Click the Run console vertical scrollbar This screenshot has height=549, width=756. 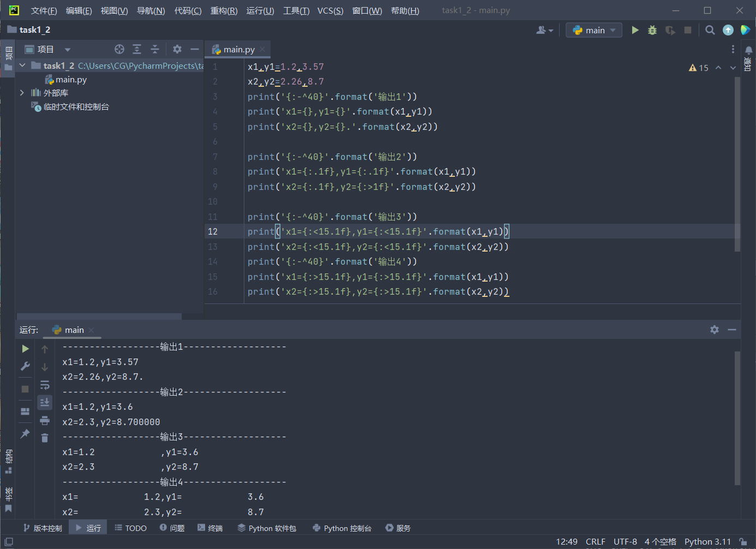click(x=737, y=418)
